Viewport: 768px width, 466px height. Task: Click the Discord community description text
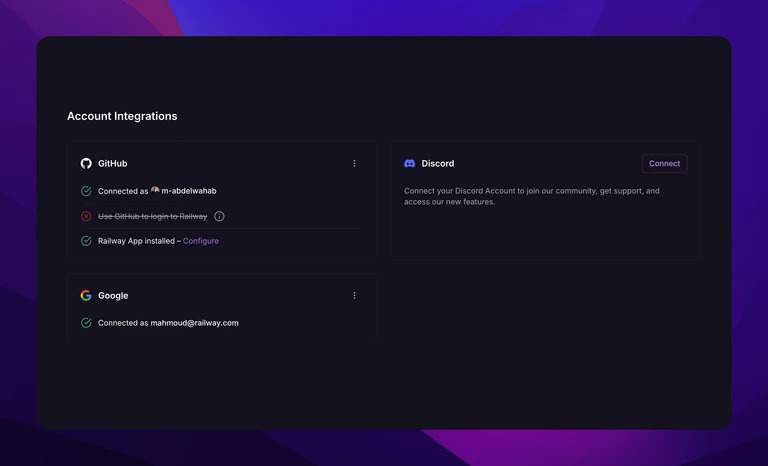point(532,196)
